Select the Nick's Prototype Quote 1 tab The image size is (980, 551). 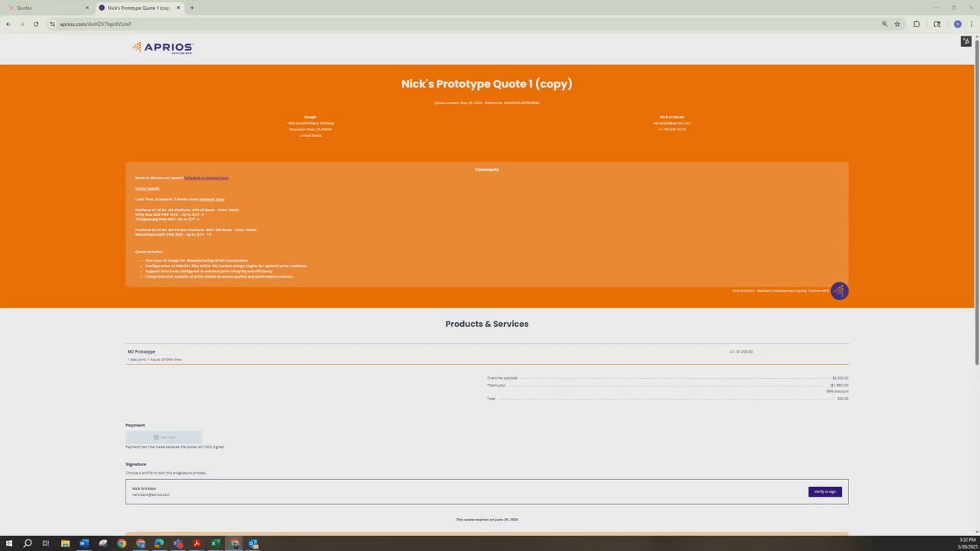[139, 8]
